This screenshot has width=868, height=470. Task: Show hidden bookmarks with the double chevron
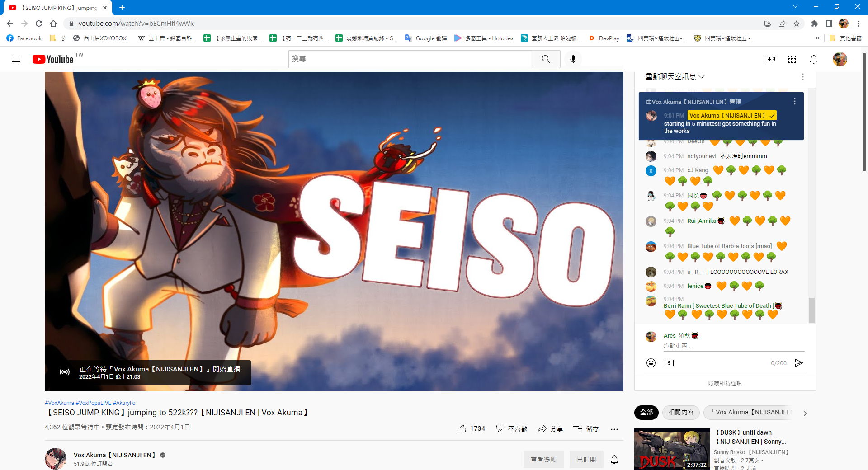(x=817, y=38)
